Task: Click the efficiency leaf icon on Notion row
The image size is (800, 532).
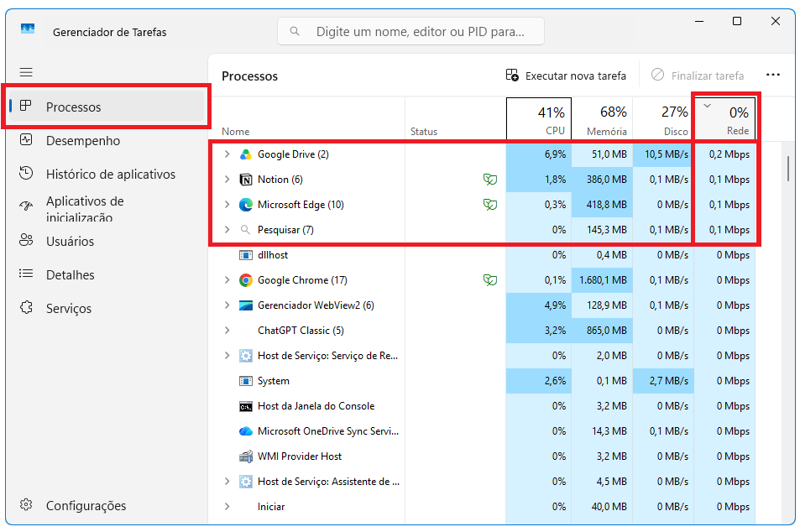Action: 490,180
